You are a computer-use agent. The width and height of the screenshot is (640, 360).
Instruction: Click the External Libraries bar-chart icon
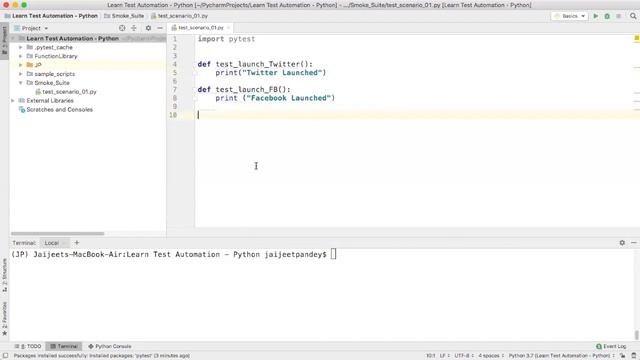pyautogui.click(x=22, y=100)
